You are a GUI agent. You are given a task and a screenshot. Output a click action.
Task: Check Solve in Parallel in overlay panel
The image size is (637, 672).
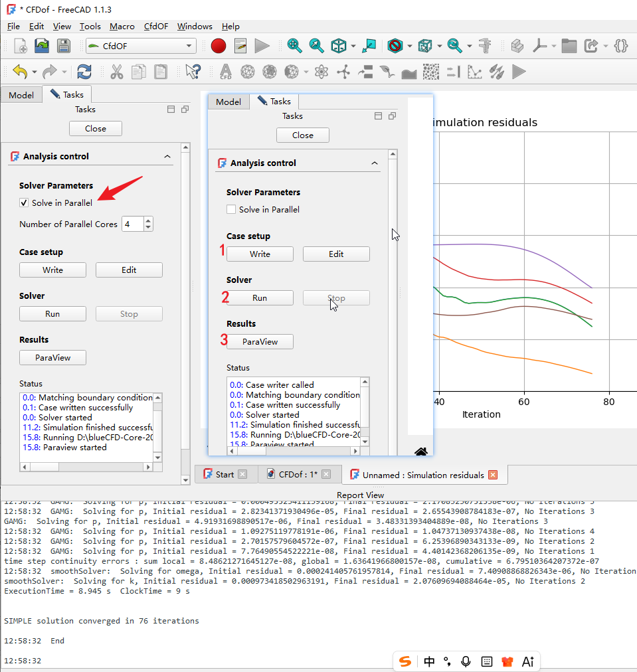coord(231,209)
